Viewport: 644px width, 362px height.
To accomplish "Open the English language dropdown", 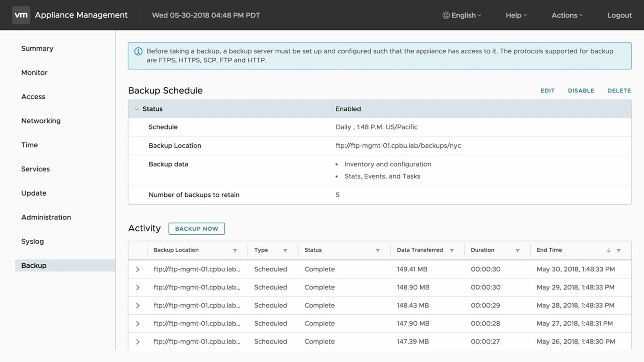I will tap(462, 15).
